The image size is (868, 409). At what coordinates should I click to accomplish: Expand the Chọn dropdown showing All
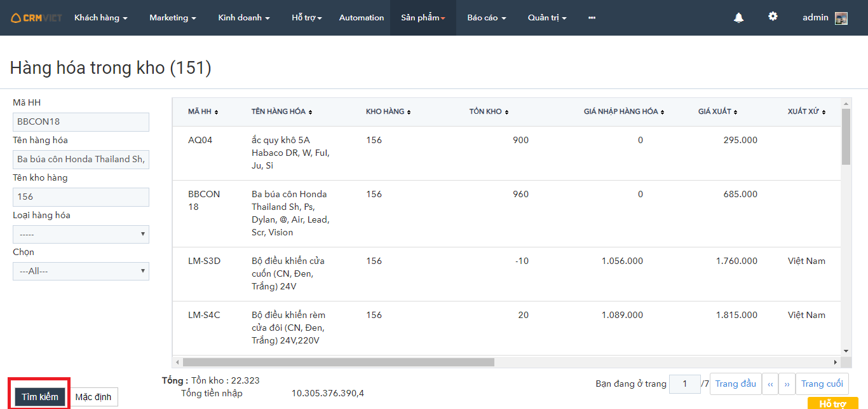click(x=81, y=271)
